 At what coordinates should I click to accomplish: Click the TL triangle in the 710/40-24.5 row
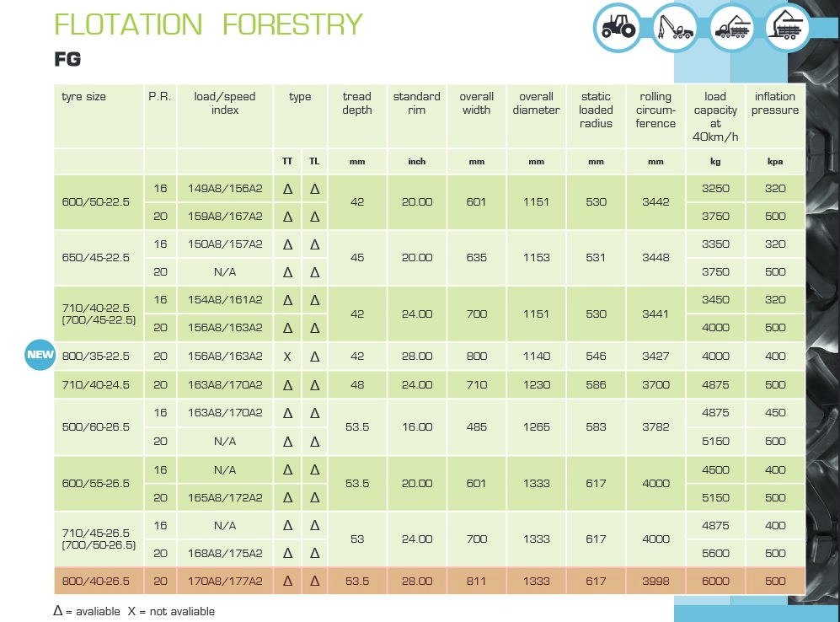click(x=314, y=385)
